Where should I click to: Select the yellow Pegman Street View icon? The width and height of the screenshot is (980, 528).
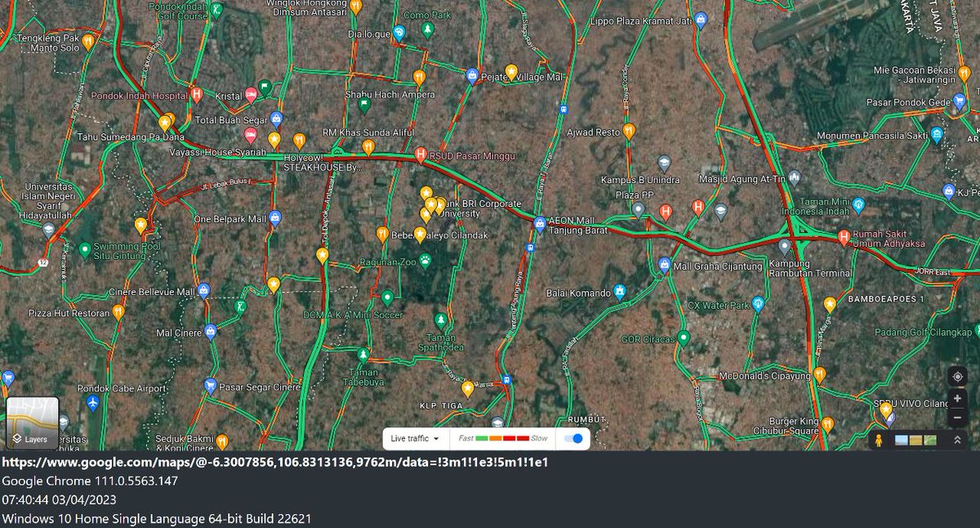pos(879,440)
